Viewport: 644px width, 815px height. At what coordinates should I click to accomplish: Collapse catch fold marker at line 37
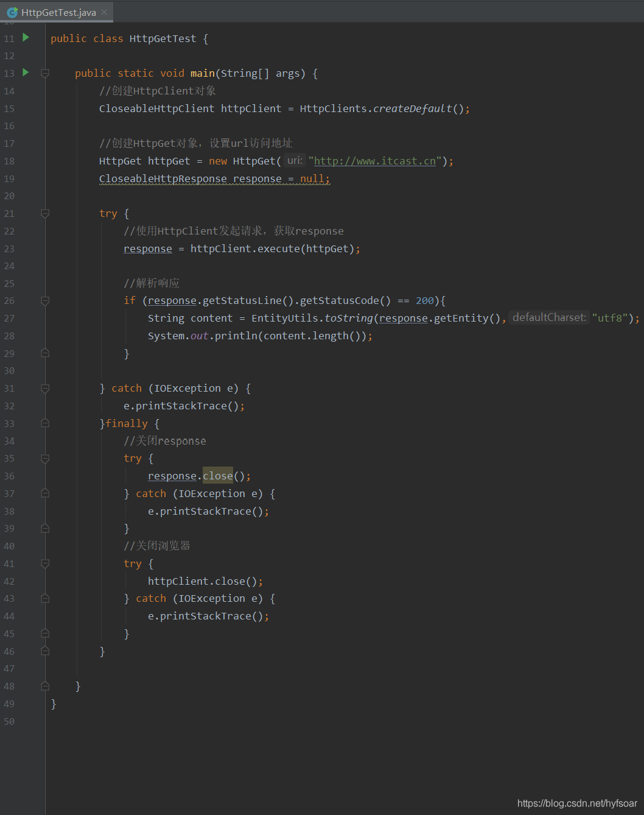click(45, 493)
